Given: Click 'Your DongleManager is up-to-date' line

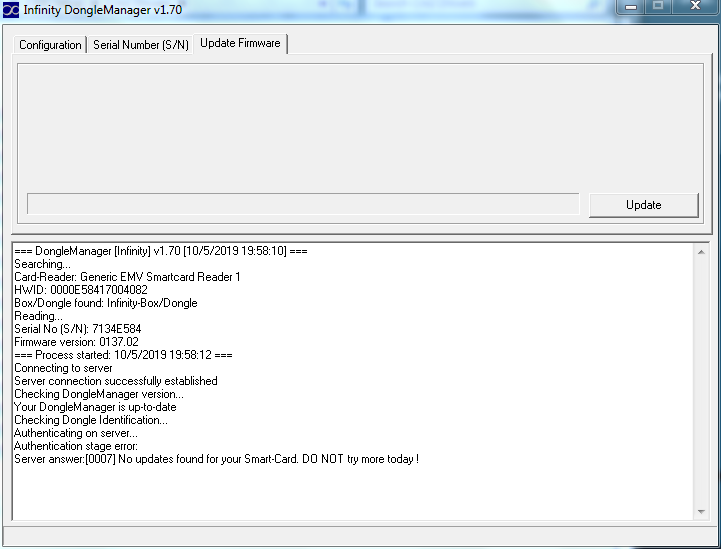Looking at the screenshot, I should pyautogui.click(x=95, y=407).
